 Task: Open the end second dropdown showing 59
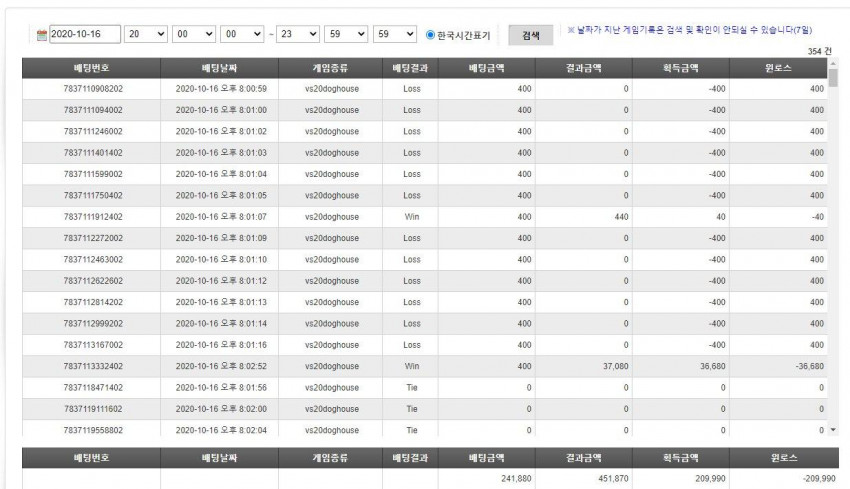pyautogui.click(x=395, y=34)
